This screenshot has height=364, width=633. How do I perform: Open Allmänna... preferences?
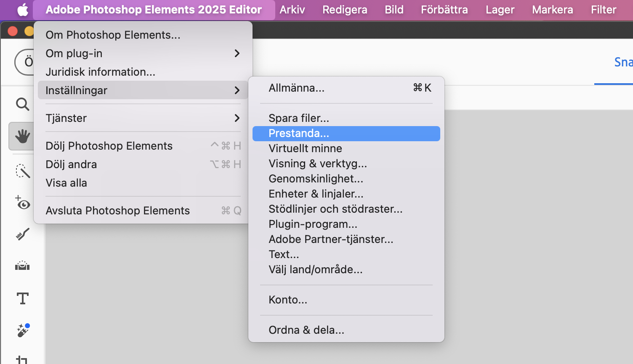click(x=346, y=88)
